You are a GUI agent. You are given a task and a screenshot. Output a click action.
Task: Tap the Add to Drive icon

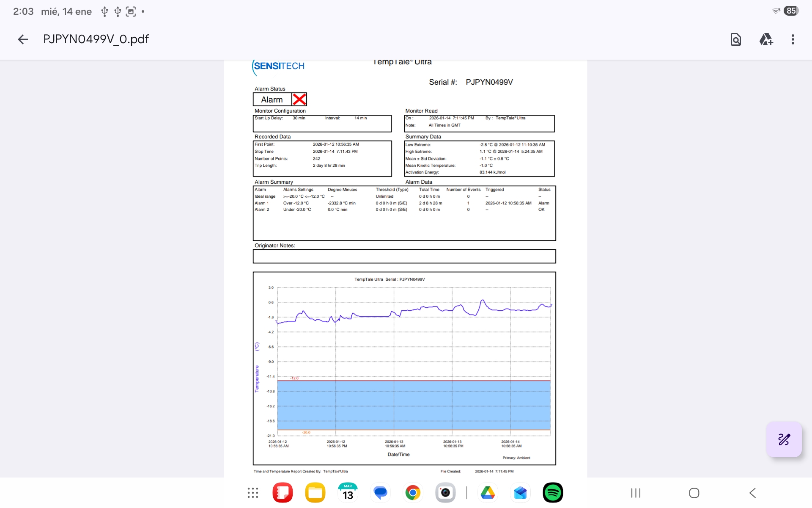[766, 39]
